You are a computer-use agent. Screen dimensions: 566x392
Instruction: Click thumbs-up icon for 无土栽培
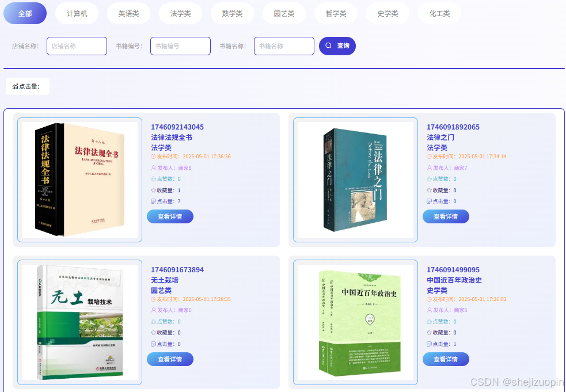[153, 322]
